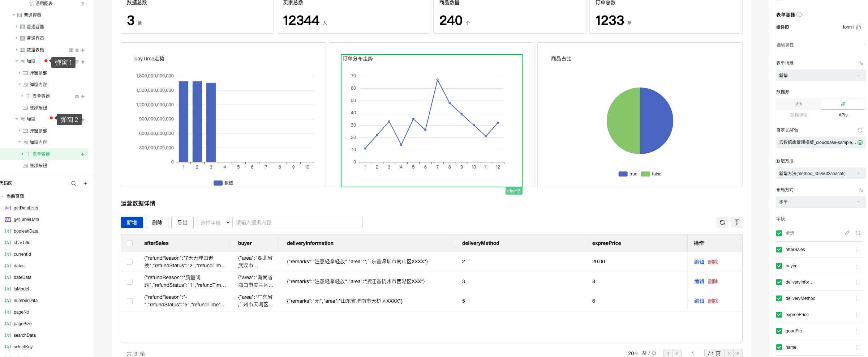
Task: Click the pencil edit icon in 字段 section
Action: pyautogui.click(x=847, y=233)
